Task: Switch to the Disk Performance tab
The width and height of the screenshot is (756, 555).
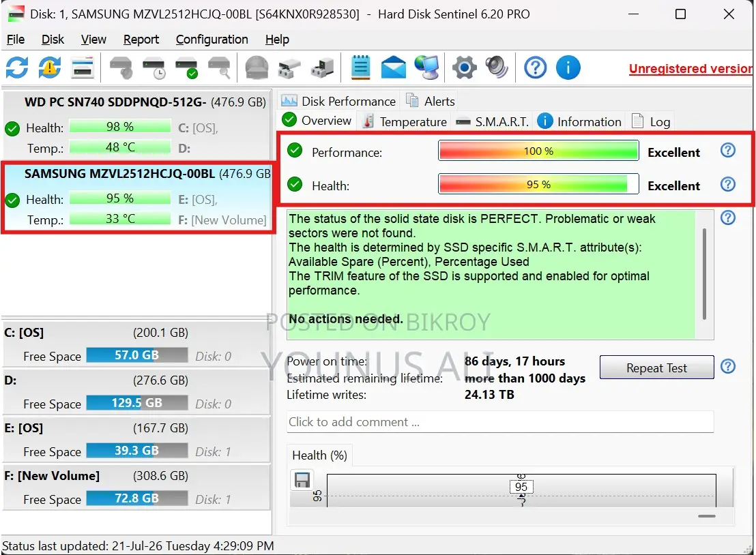Action: pyautogui.click(x=339, y=101)
